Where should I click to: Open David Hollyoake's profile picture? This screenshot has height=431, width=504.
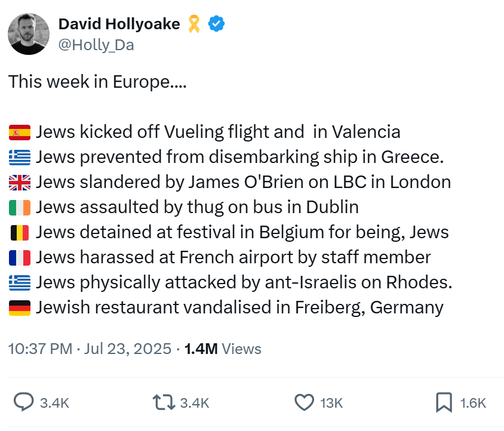click(x=29, y=34)
